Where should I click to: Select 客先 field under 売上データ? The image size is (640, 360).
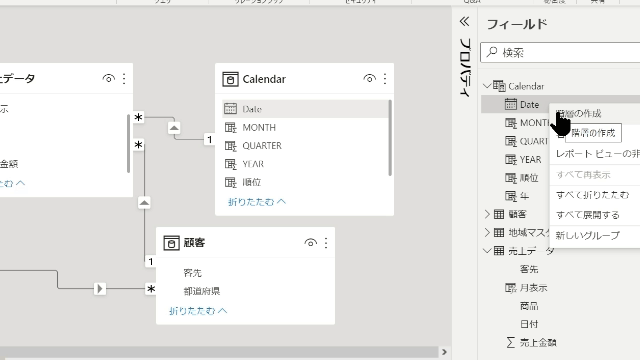click(529, 269)
